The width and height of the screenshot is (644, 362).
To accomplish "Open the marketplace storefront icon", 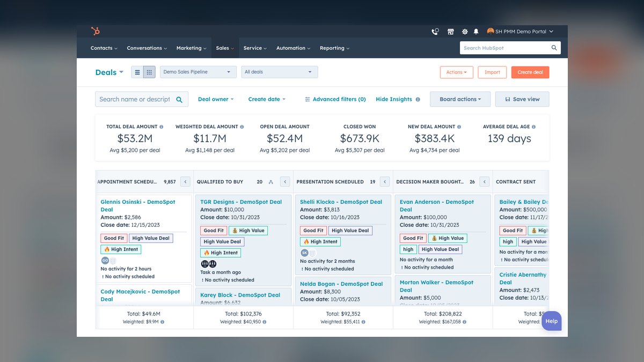I will click(451, 32).
